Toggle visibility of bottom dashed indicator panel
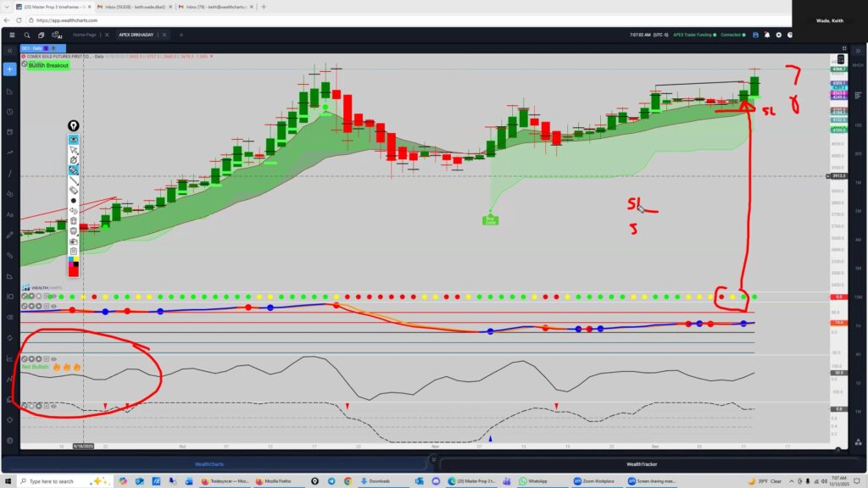The width and height of the screenshot is (868, 488). 54,407
